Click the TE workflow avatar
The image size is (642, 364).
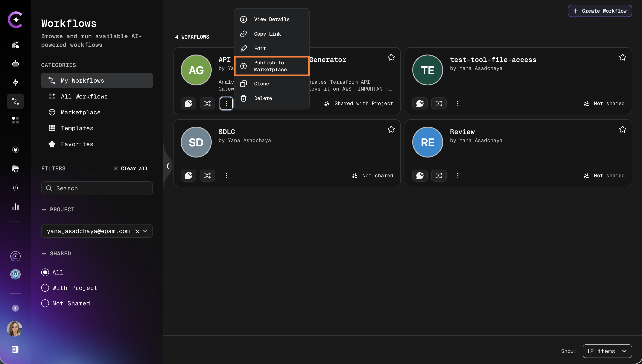427,70
